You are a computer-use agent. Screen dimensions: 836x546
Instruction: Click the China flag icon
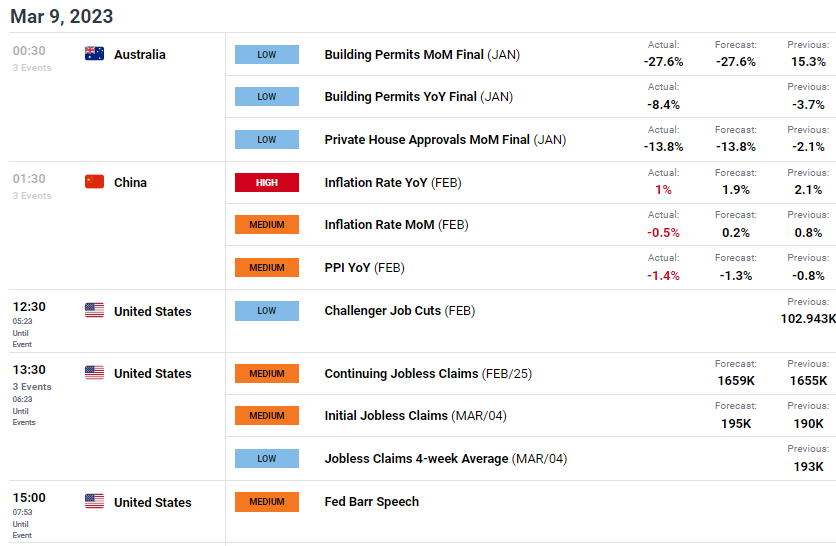[95, 182]
